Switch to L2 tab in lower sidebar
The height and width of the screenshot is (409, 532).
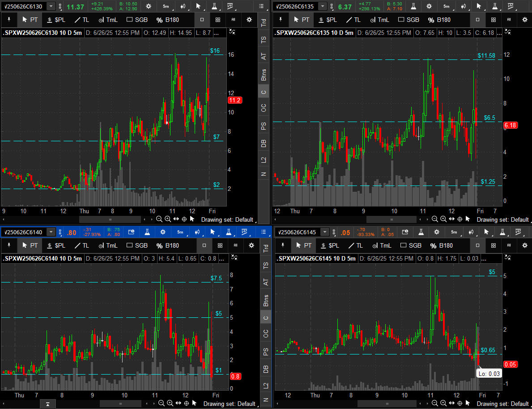pyautogui.click(x=264, y=384)
